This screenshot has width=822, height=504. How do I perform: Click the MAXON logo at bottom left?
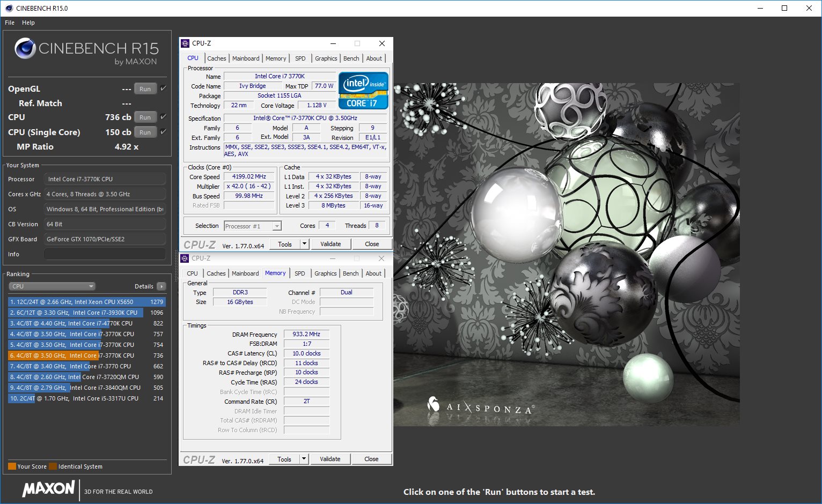pos(48,488)
